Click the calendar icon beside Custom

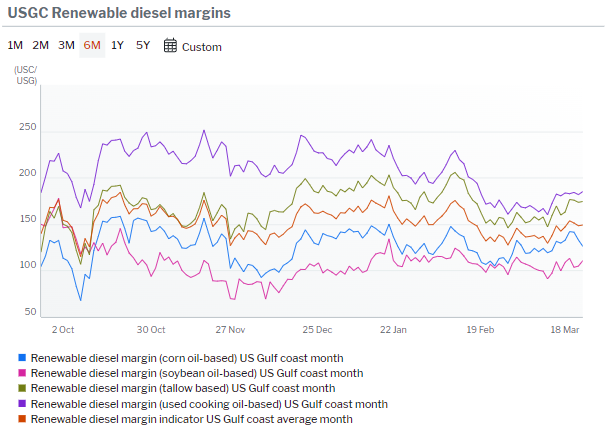click(170, 46)
